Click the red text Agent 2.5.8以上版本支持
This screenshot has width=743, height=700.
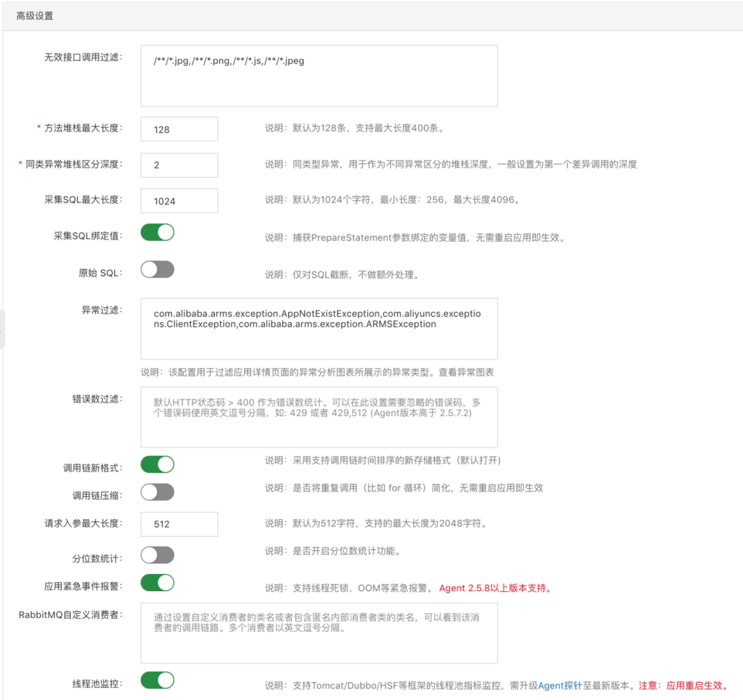pyautogui.click(x=496, y=588)
